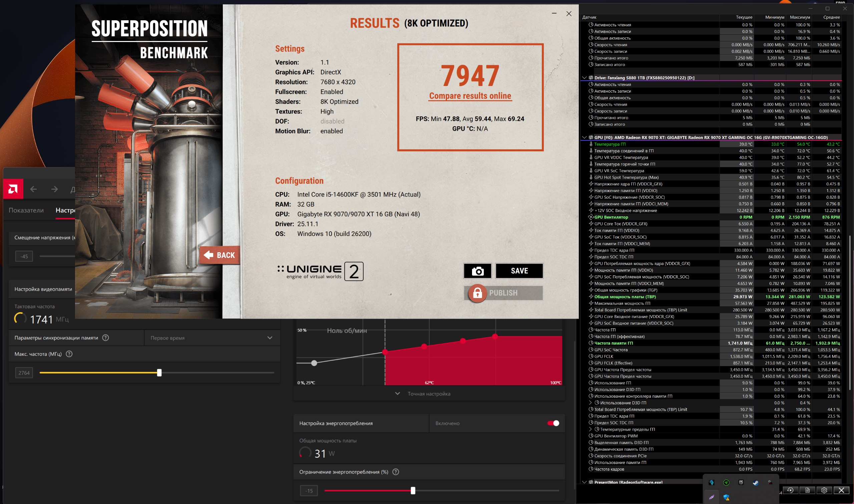Collapse the Fanxiang S880 drive group
This screenshot has height=504, width=854.
[584, 78]
